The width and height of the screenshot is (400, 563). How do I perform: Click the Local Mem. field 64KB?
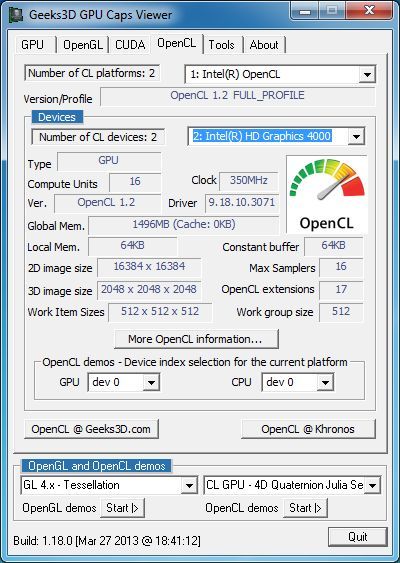coord(132,247)
